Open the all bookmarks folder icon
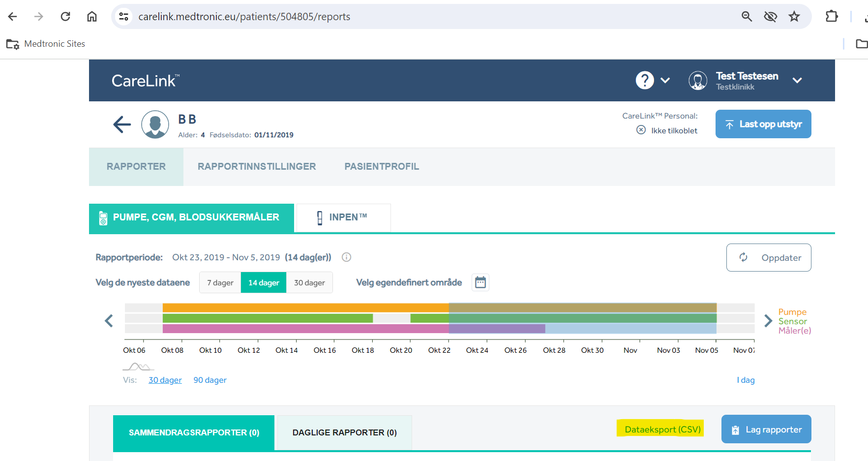 [862, 44]
